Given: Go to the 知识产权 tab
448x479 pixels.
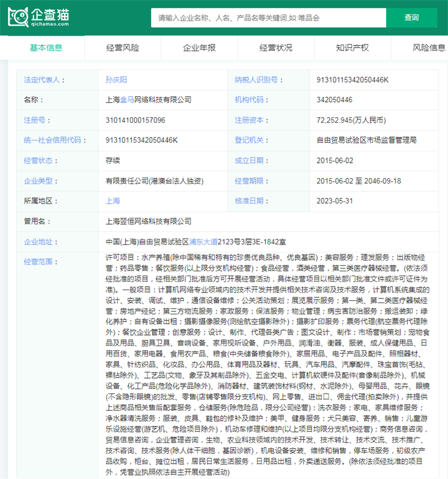Looking at the screenshot, I should 353,48.
